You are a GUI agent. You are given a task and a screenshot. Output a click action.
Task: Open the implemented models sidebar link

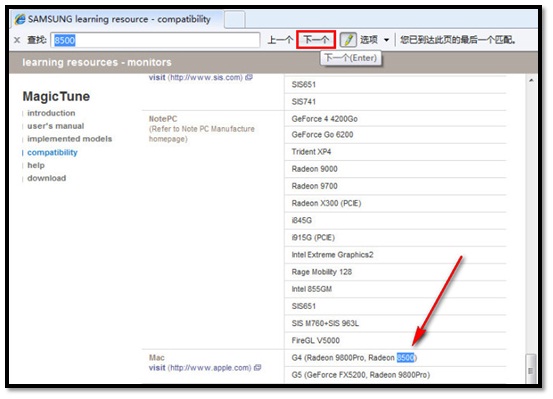pyautogui.click(x=69, y=139)
